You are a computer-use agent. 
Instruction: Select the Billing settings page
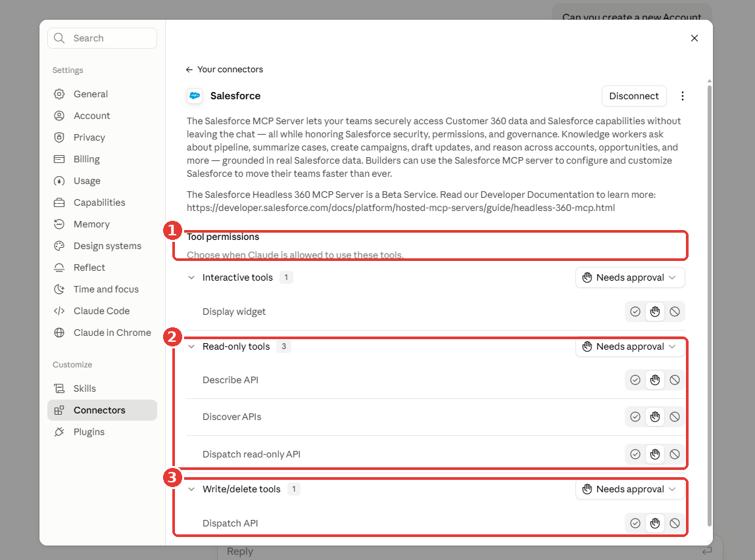point(102,159)
